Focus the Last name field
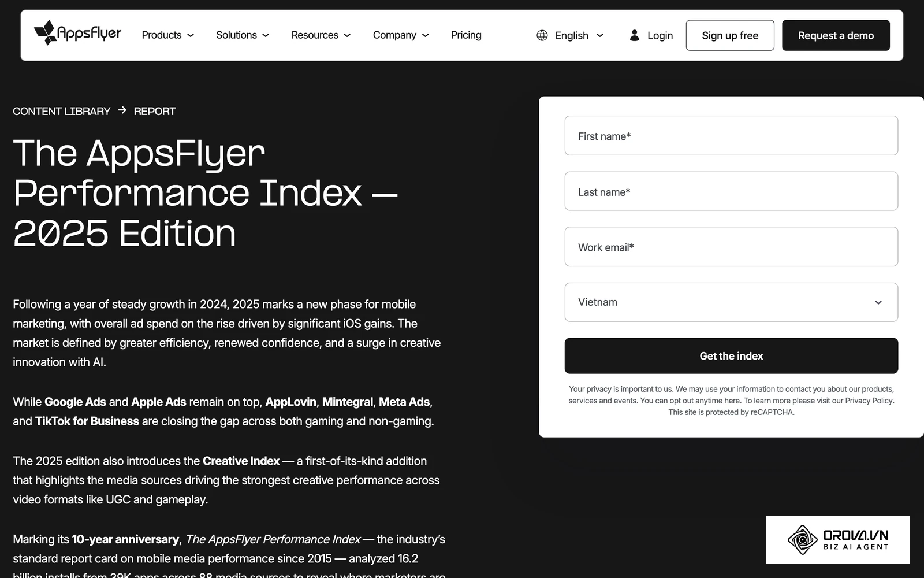 pyautogui.click(x=731, y=191)
